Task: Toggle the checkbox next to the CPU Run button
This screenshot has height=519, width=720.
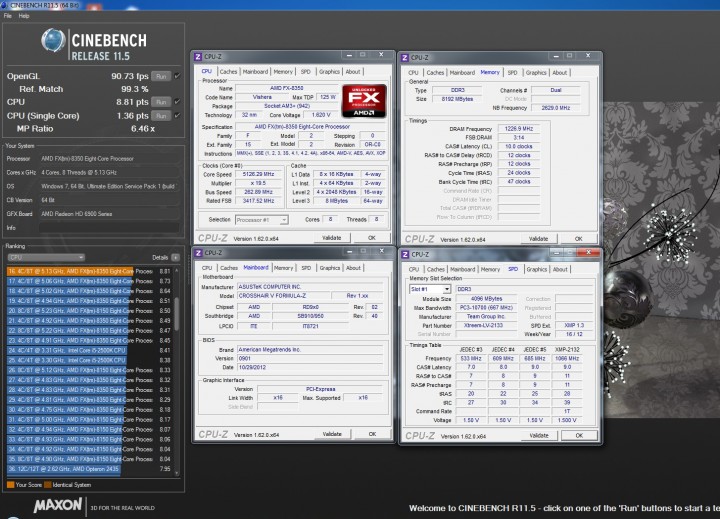Action: pyautogui.click(x=177, y=102)
